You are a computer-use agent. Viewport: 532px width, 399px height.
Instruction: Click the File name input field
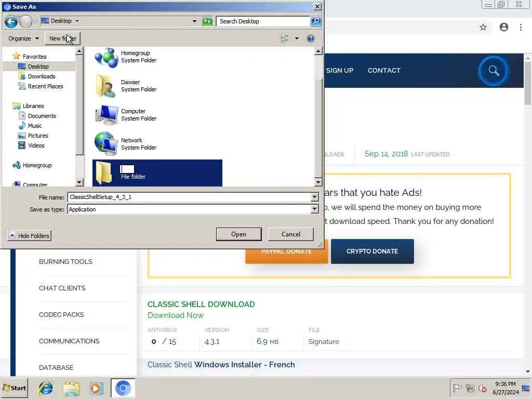tap(189, 197)
